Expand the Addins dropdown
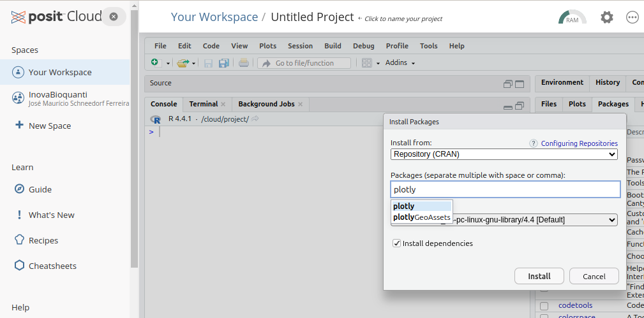 400,63
